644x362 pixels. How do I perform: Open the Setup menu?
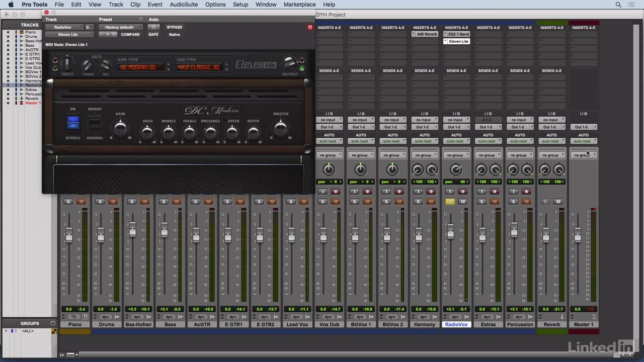click(x=240, y=5)
